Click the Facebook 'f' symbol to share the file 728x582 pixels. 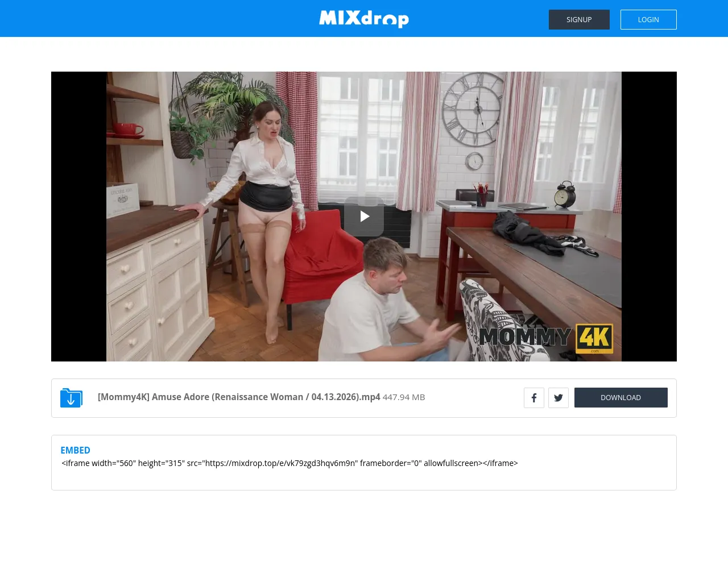(533, 397)
